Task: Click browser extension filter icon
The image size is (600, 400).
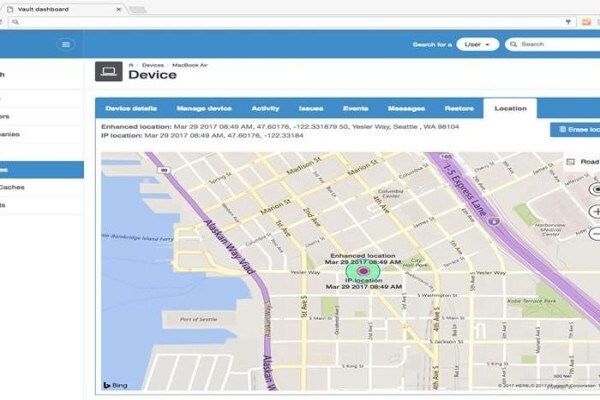Action: click(568, 22)
